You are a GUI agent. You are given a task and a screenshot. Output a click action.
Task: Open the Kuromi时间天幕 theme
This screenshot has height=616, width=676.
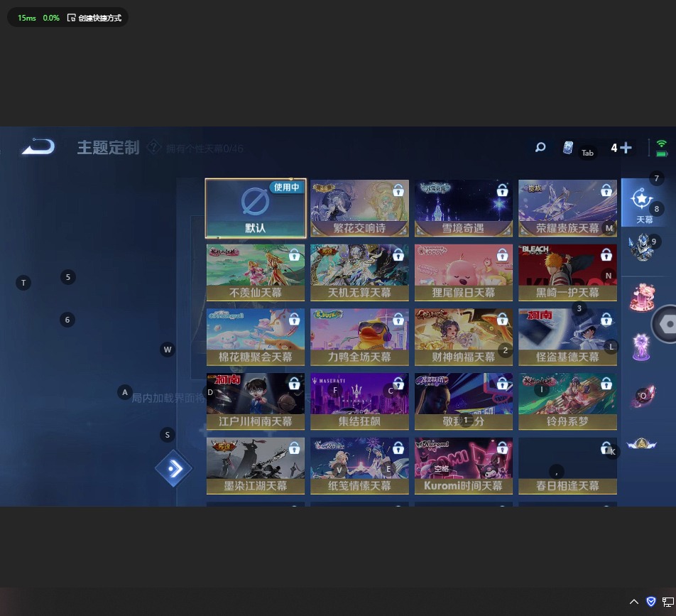click(463, 465)
